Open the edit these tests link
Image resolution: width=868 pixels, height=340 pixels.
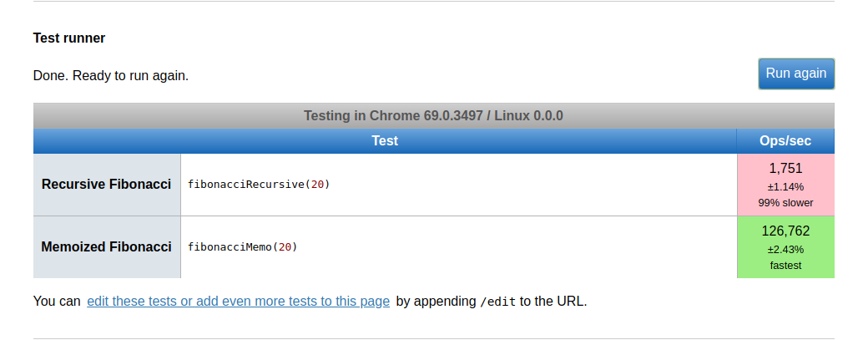[x=238, y=302]
